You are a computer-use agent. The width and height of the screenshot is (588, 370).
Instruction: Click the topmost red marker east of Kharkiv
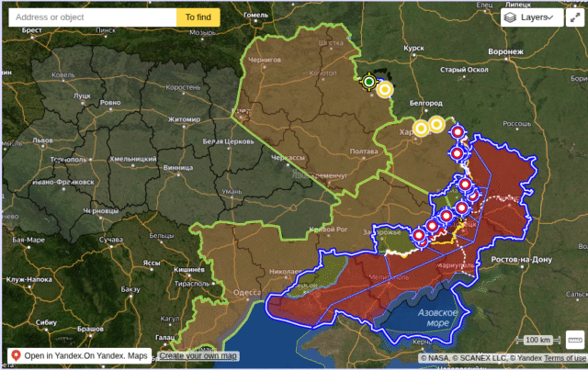coord(458,133)
